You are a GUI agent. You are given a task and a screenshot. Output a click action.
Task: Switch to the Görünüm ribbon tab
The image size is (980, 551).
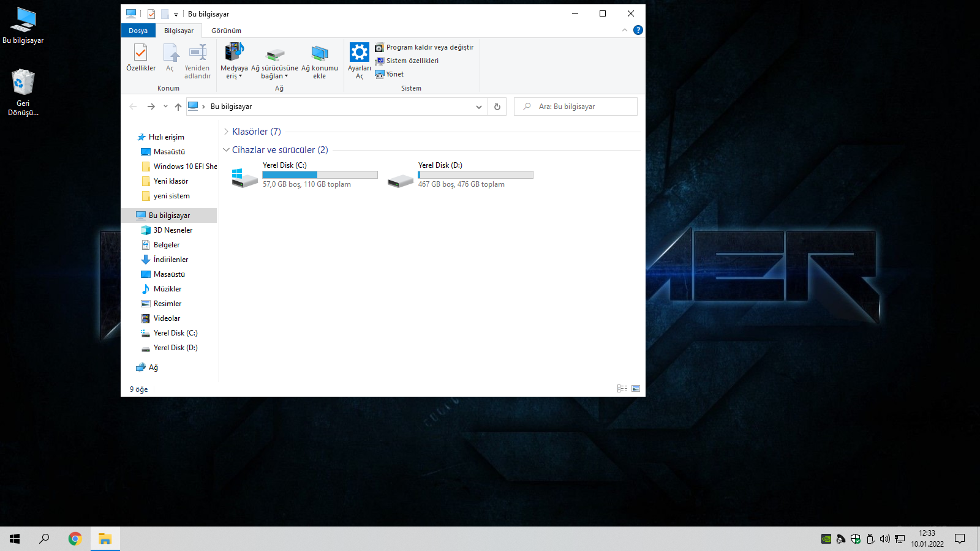point(226,31)
